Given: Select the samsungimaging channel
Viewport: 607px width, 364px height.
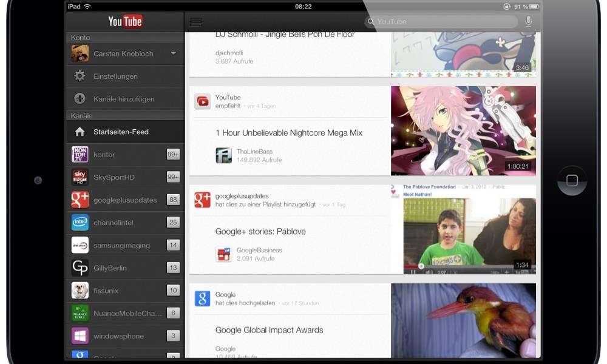Looking at the screenshot, I should (x=125, y=245).
